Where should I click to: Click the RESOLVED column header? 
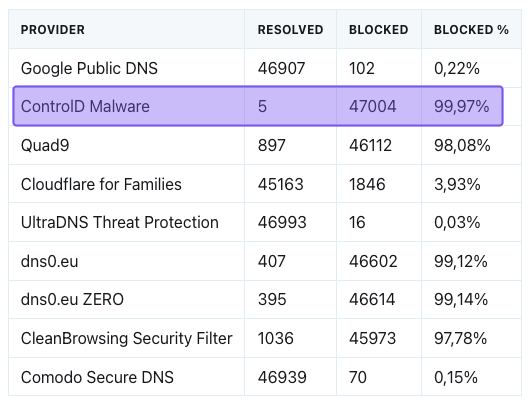[290, 30]
